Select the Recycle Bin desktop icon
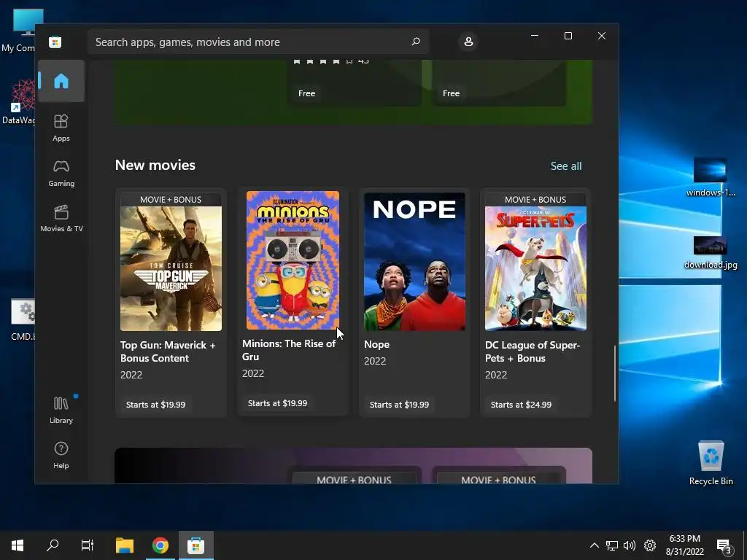Viewport: 747px width, 560px height. click(711, 462)
